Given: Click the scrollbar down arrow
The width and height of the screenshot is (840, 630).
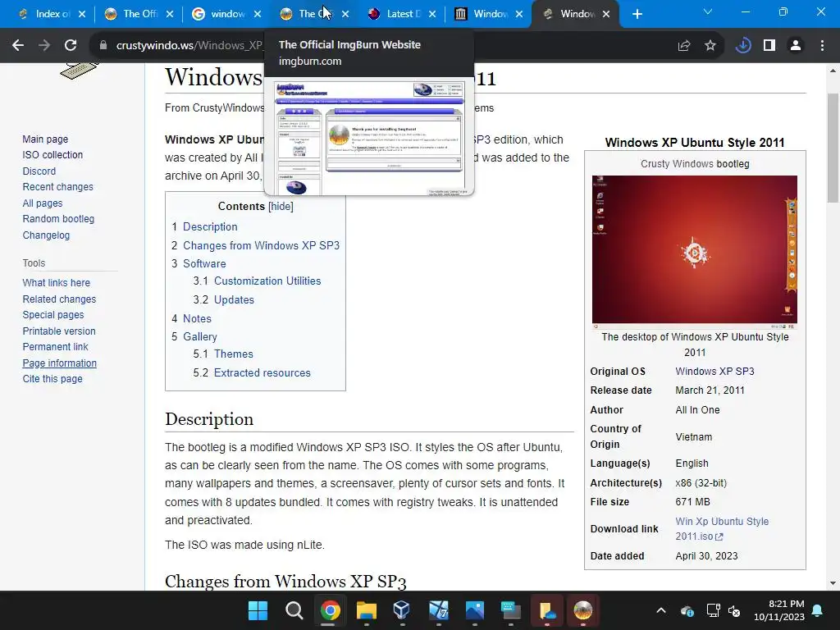Looking at the screenshot, I should pyautogui.click(x=833, y=583).
